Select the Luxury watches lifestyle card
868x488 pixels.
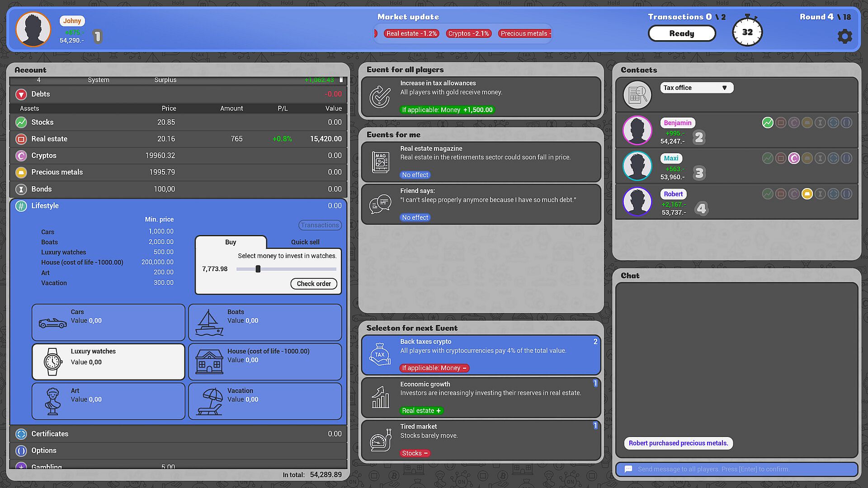tap(108, 361)
